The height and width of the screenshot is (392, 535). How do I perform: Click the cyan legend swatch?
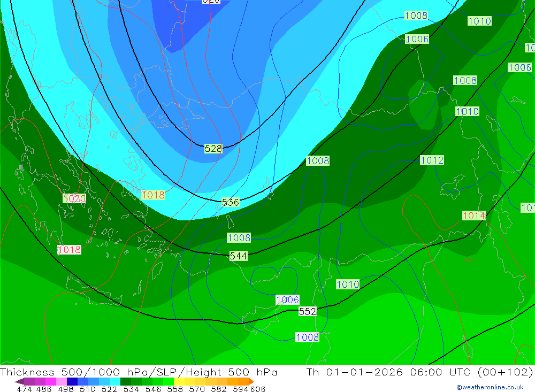[115, 381]
